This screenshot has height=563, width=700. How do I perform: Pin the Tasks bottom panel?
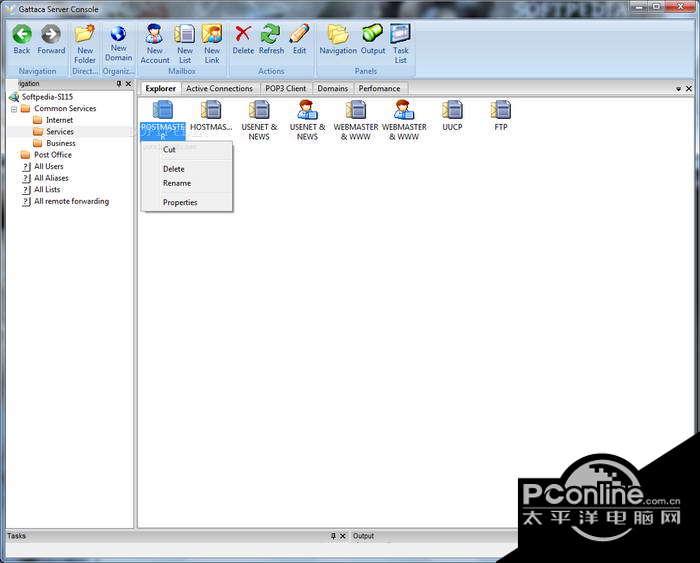pos(333,536)
